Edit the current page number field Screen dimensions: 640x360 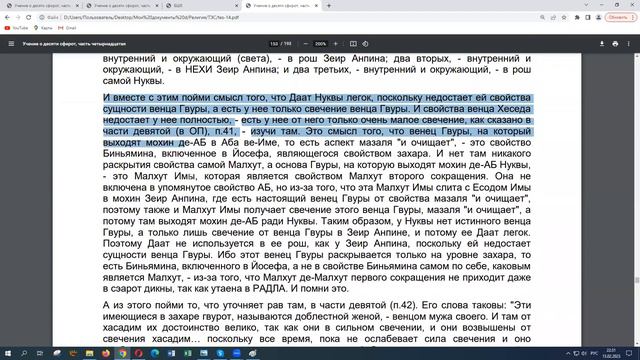coord(274,44)
